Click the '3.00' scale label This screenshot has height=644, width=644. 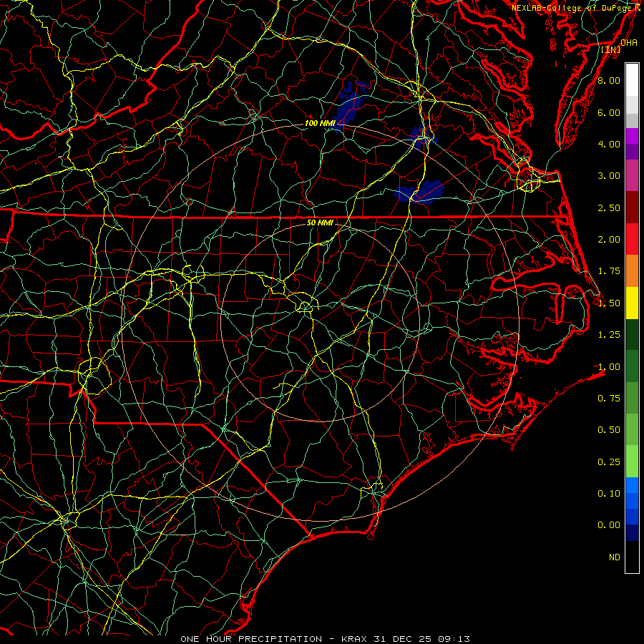[609, 176]
